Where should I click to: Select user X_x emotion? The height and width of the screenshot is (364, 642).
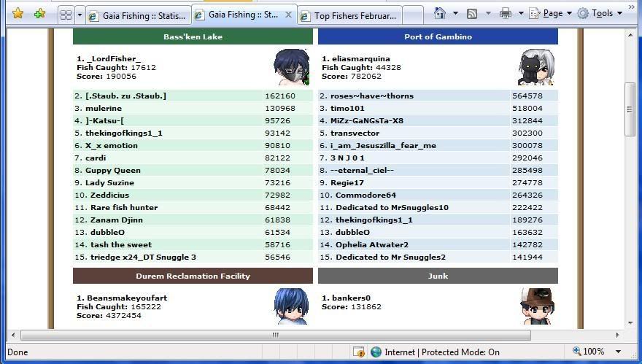(112, 145)
